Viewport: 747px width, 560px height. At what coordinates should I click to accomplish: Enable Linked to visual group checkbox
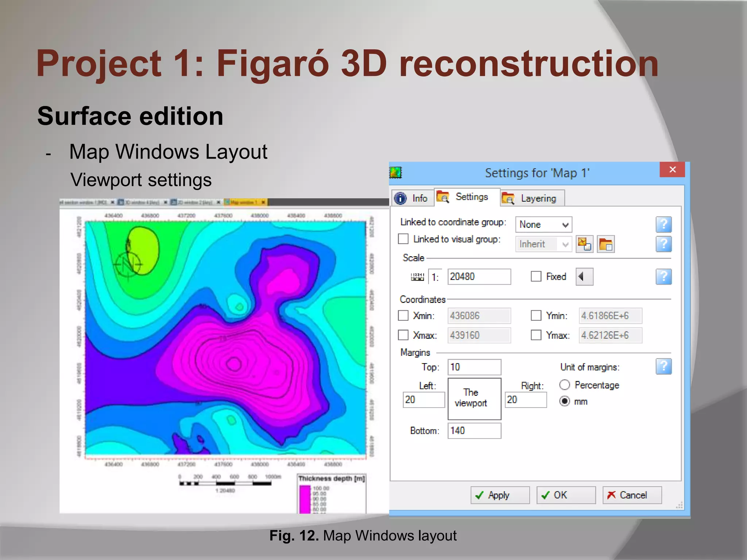pyautogui.click(x=403, y=239)
